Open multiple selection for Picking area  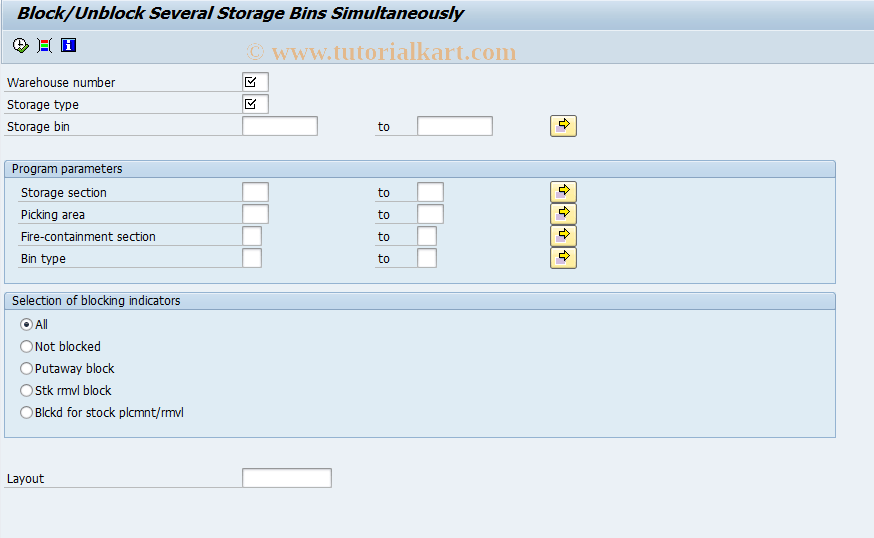(563, 214)
